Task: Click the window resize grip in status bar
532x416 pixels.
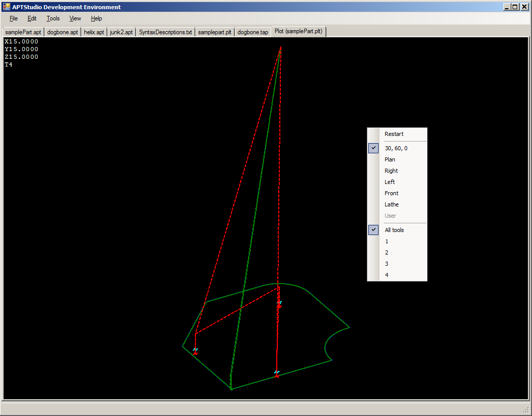Action: click(x=526, y=410)
